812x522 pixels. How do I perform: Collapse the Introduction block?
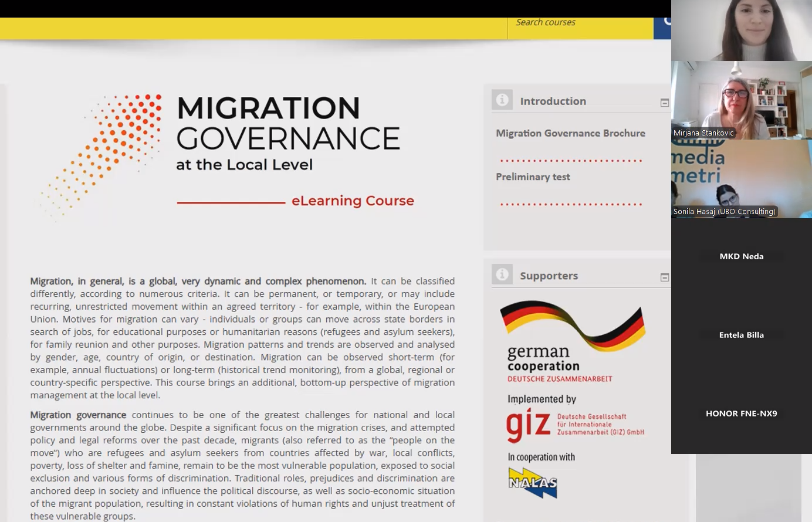pyautogui.click(x=665, y=103)
